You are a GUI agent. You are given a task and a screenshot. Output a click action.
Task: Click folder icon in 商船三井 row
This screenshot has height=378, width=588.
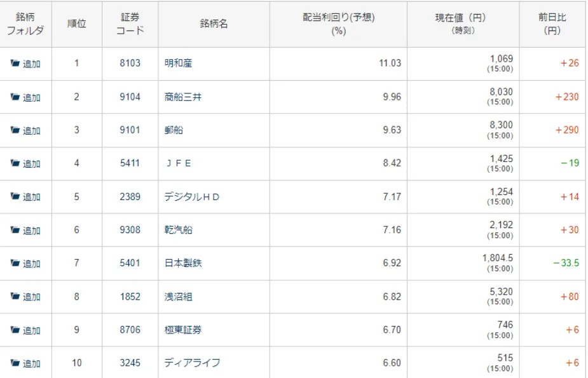pos(15,97)
